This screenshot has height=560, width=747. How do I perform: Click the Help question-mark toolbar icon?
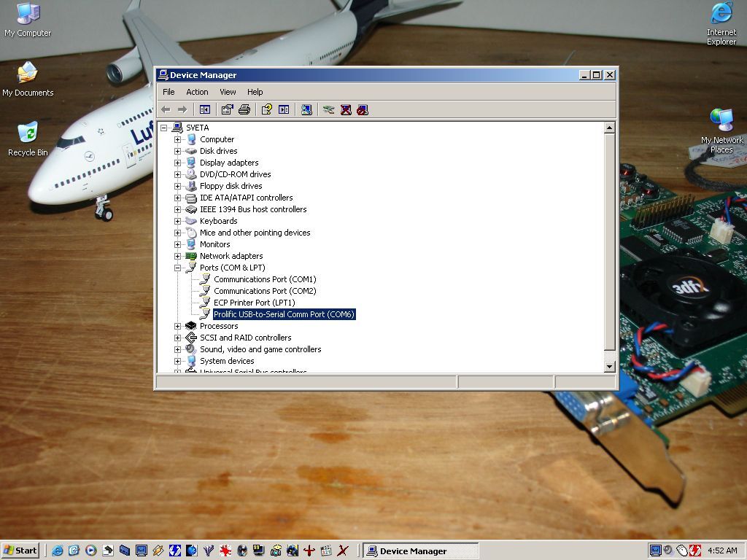pyautogui.click(x=267, y=110)
